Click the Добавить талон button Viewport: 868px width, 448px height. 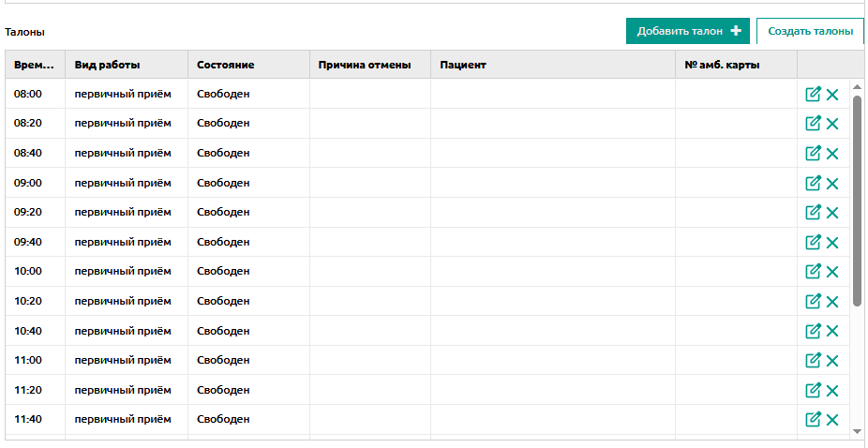688,31
